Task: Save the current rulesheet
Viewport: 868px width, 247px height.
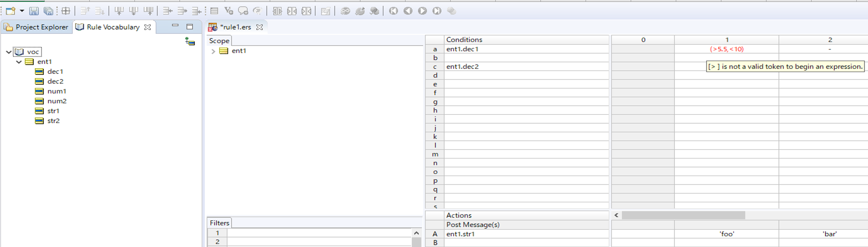Action: coord(34,11)
